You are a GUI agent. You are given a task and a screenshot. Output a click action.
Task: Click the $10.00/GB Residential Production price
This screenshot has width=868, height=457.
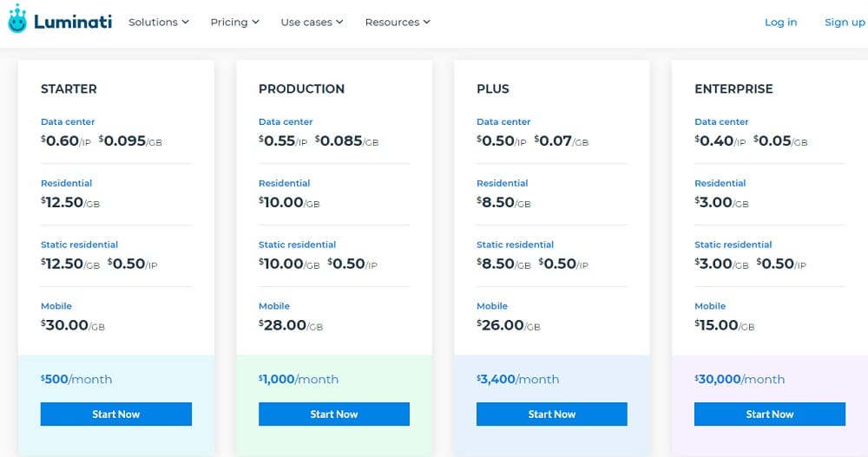click(x=290, y=203)
